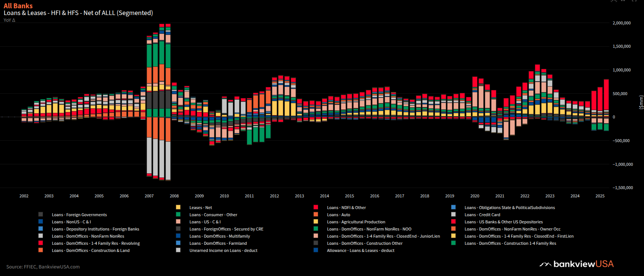Click the 2,000,000 y-axis value

coord(622,23)
